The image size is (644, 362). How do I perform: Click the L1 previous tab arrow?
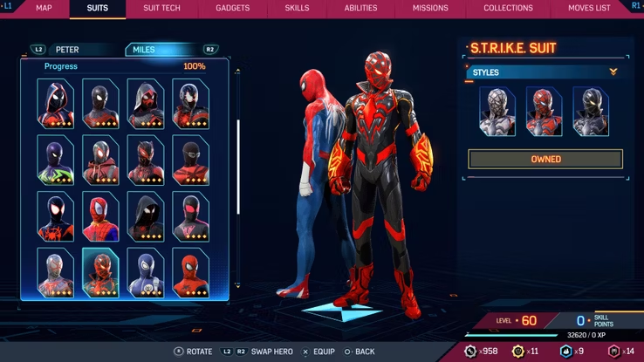[x=9, y=7]
